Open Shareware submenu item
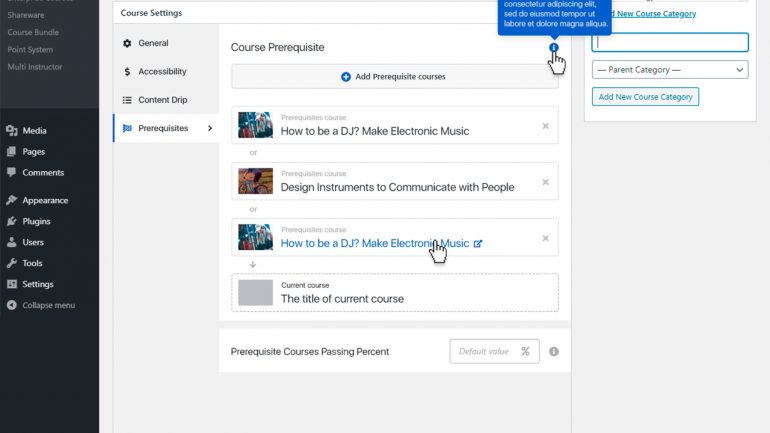 tap(26, 15)
